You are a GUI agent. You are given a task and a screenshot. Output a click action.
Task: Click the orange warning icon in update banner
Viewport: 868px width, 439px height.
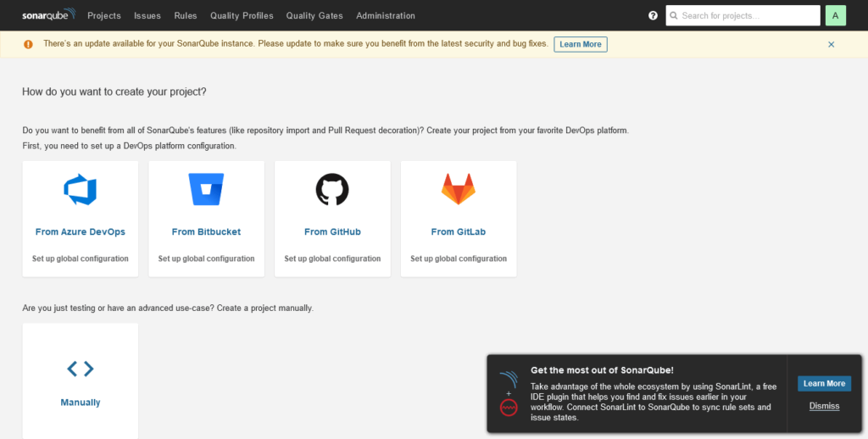click(x=28, y=44)
